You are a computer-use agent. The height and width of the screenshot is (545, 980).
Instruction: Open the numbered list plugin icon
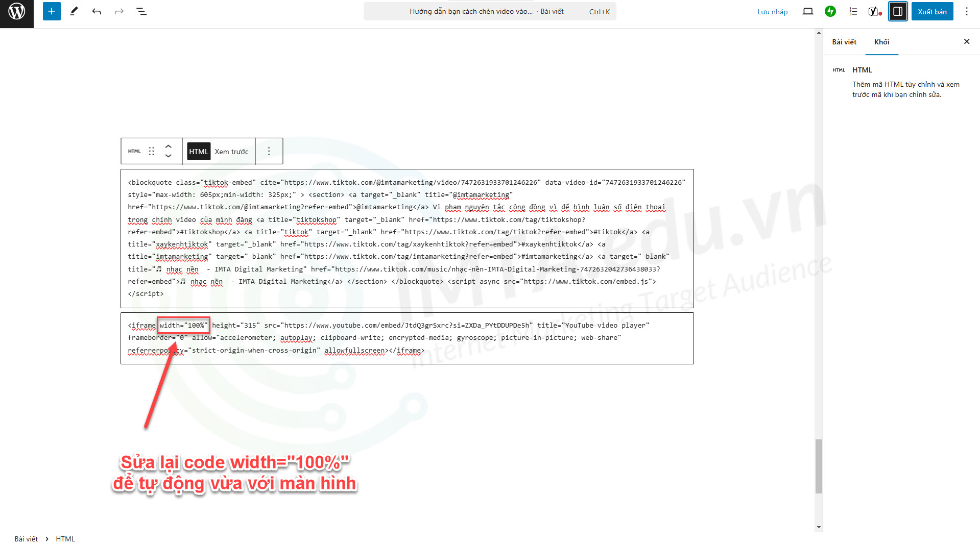[x=853, y=11]
